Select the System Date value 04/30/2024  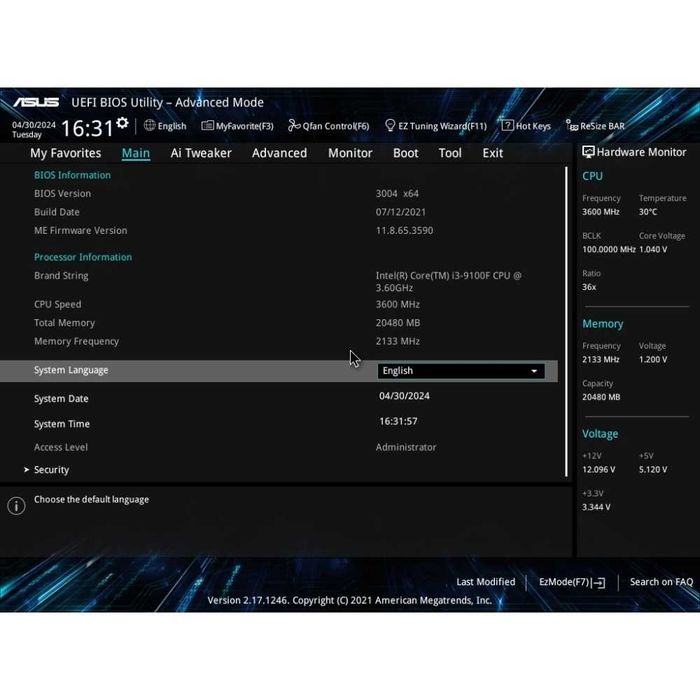(404, 396)
